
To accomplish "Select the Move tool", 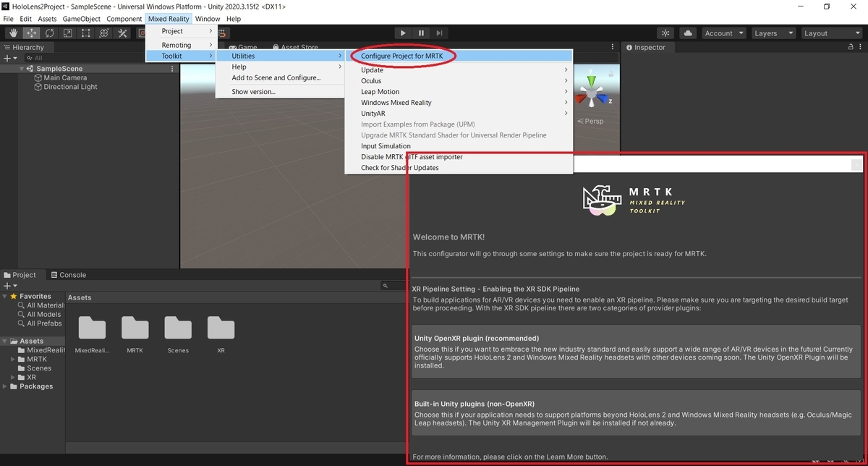I will [x=32, y=33].
